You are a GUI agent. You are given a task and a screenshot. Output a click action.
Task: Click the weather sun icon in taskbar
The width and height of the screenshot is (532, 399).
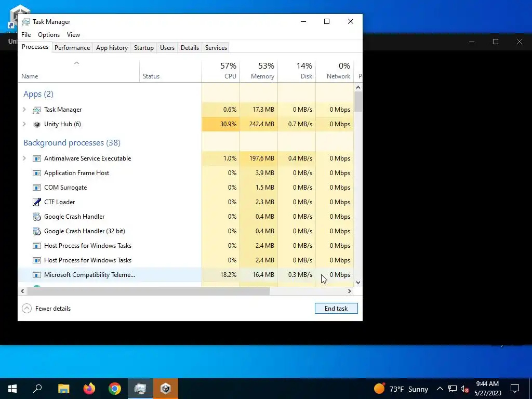click(x=379, y=388)
